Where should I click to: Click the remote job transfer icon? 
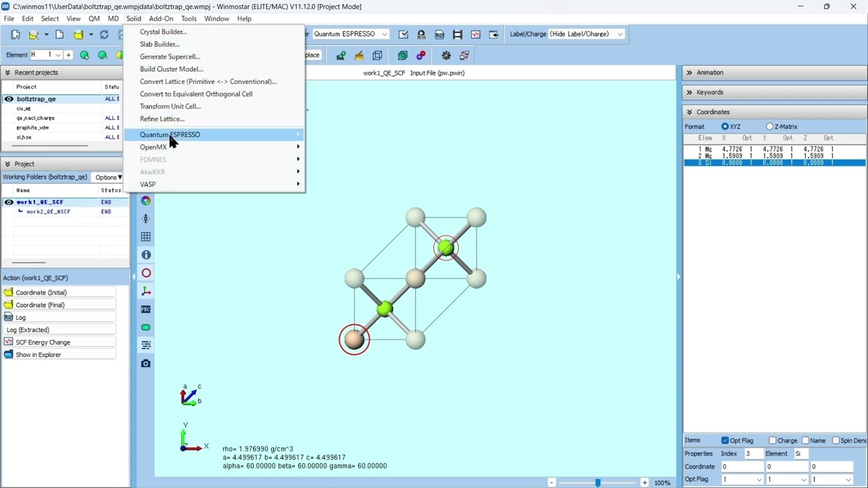coord(465,56)
